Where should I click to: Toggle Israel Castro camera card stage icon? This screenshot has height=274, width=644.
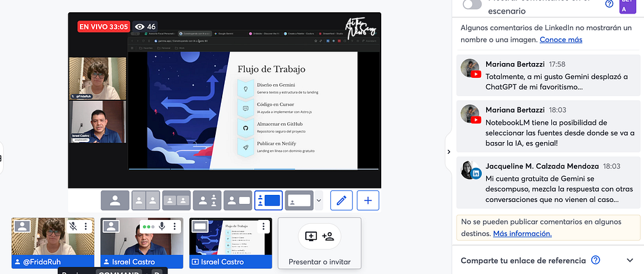111,226
